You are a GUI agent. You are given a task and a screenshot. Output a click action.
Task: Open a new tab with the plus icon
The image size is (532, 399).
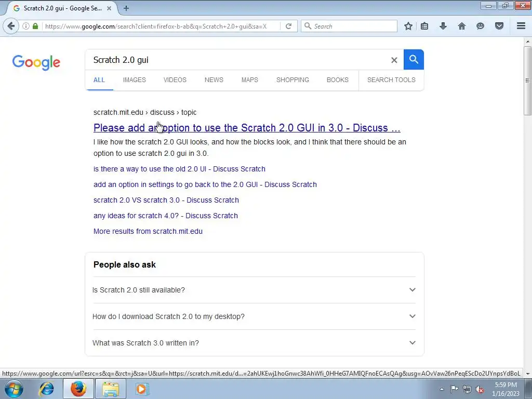[126, 8]
